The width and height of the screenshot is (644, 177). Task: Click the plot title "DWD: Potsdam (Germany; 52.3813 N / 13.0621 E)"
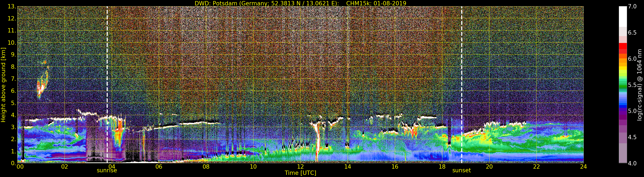tap(267, 3)
